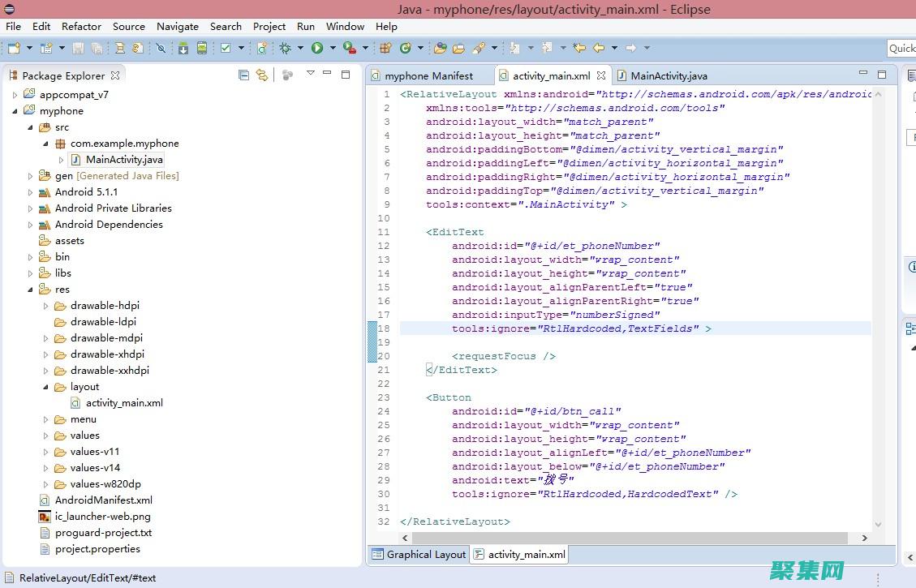This screenshot has height=588, width=916.
Task: Switch to the Graphical Layout tab
Action: click(419, 555)
